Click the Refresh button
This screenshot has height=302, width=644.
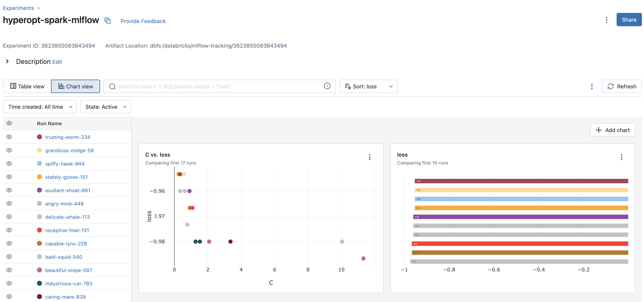click(622, 86)
